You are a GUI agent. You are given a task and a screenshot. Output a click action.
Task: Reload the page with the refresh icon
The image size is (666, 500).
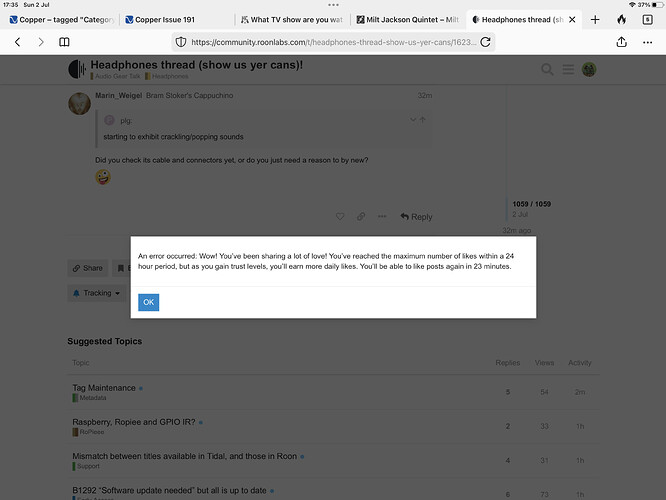click(485, 42)
